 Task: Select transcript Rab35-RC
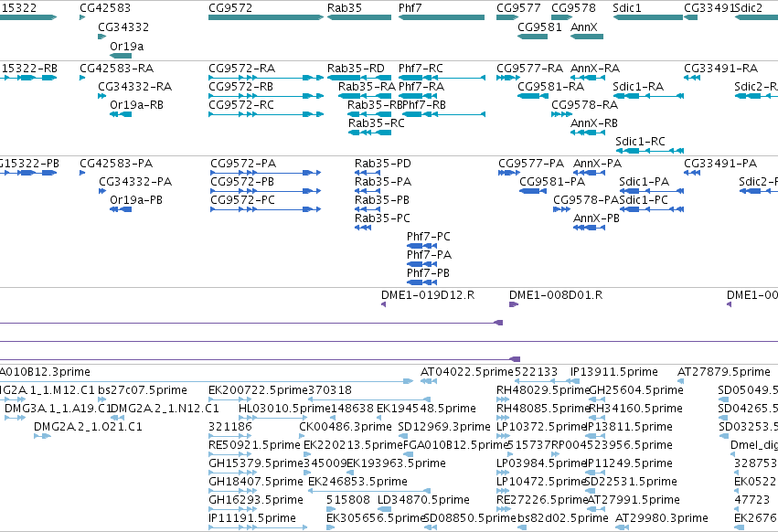[376, 123]
